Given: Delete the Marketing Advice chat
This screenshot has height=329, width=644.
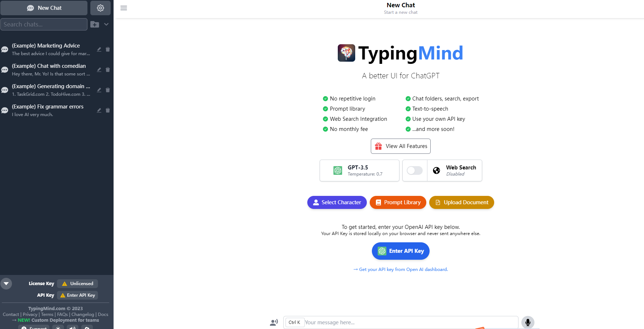Looking at the screenshot, I should pyautogui.click(x=108, y=49).
